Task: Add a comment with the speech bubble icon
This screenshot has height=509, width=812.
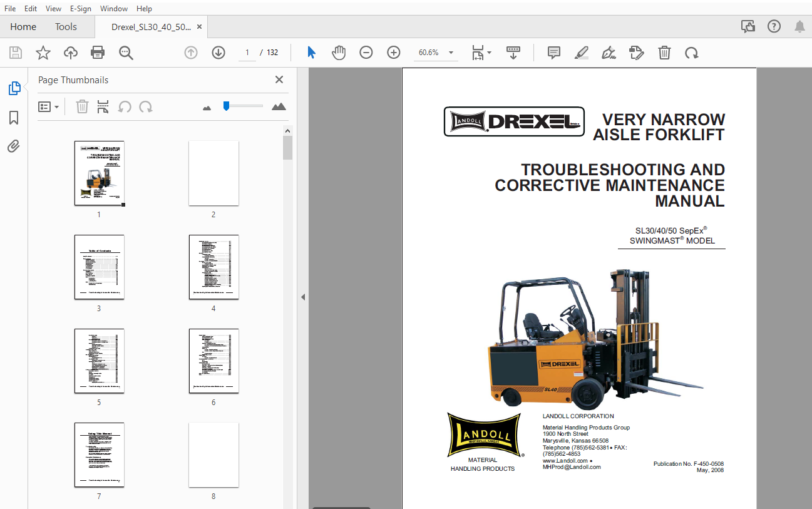Action: [554, 53]
